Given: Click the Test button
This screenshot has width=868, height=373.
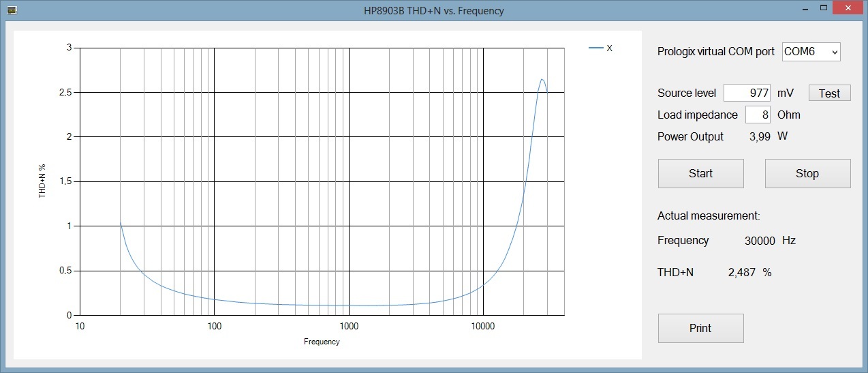Looking at the screenshot, I should 829,93.
